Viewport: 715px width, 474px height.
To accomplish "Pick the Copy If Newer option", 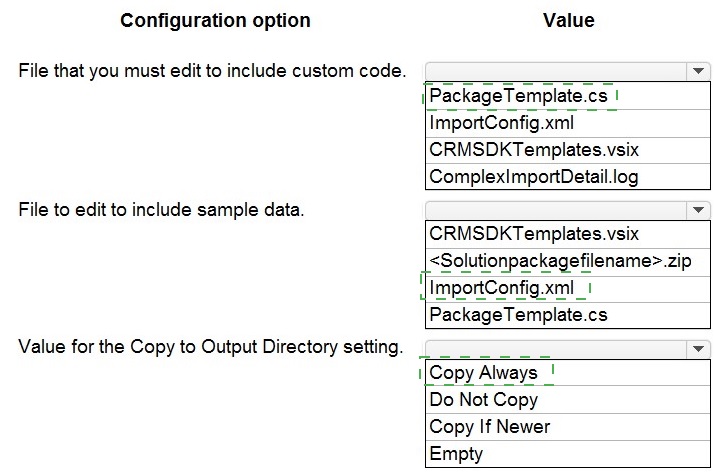I will [489, 426].
